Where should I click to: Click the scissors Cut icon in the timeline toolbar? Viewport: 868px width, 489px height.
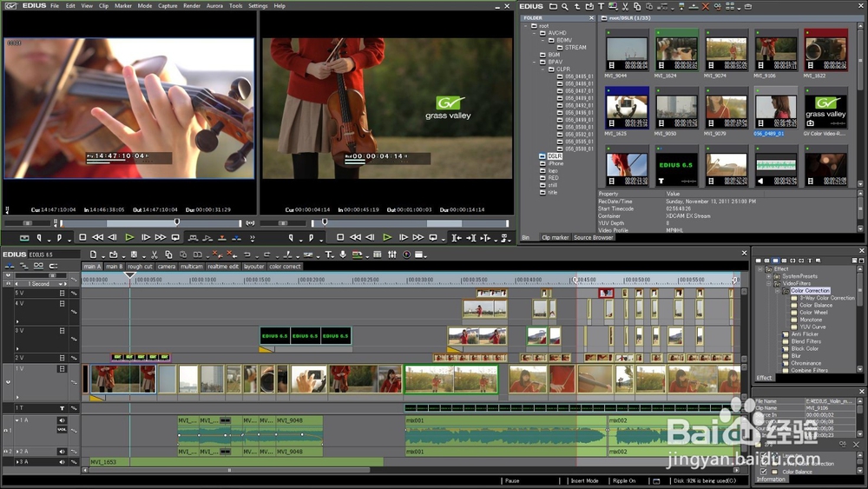(155, 254)
